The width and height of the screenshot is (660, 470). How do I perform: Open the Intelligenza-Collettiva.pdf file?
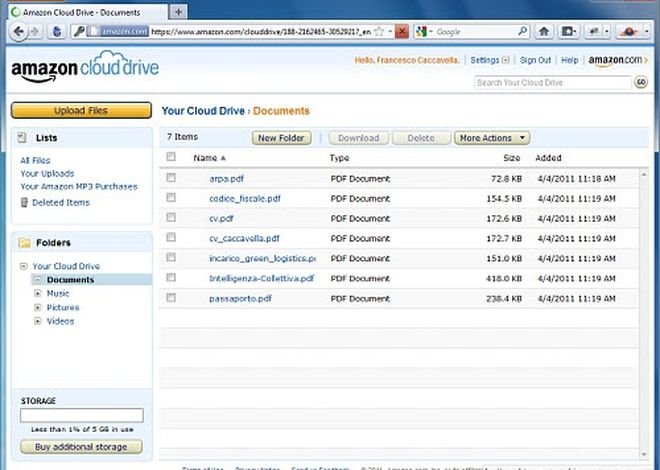[261, 278]
